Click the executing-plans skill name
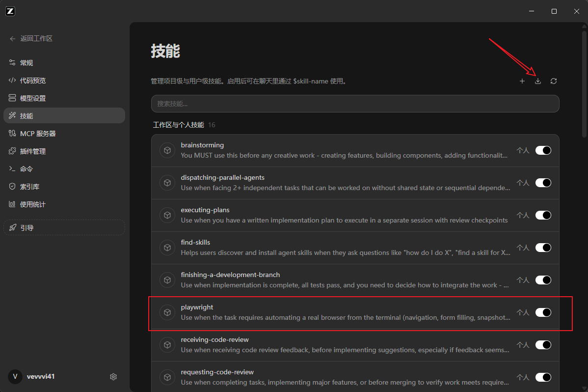Viewport: 588px width, 392px height. coord(205,210)
